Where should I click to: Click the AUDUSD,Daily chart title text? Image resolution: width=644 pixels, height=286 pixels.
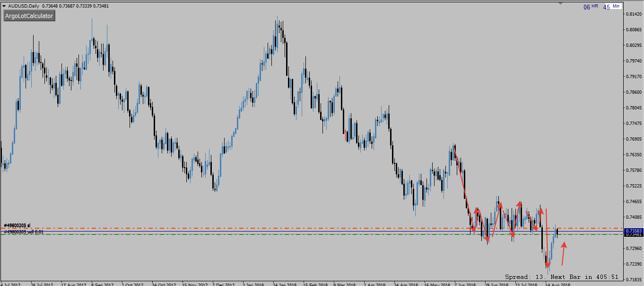pyautogui.click(x=24, y=6)
